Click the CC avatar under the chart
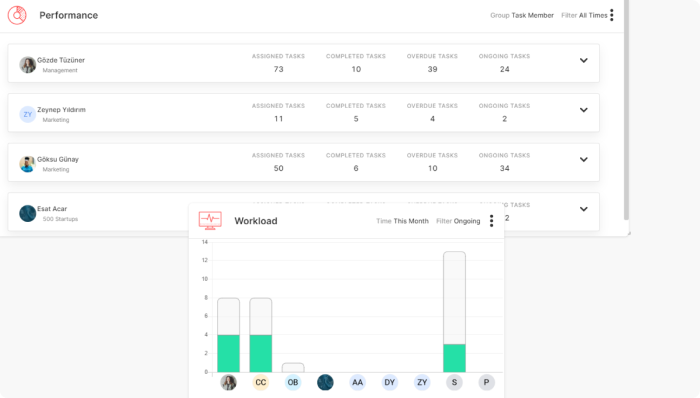The height and width of the screenshot is (398, 700). [x=261, y=382]
